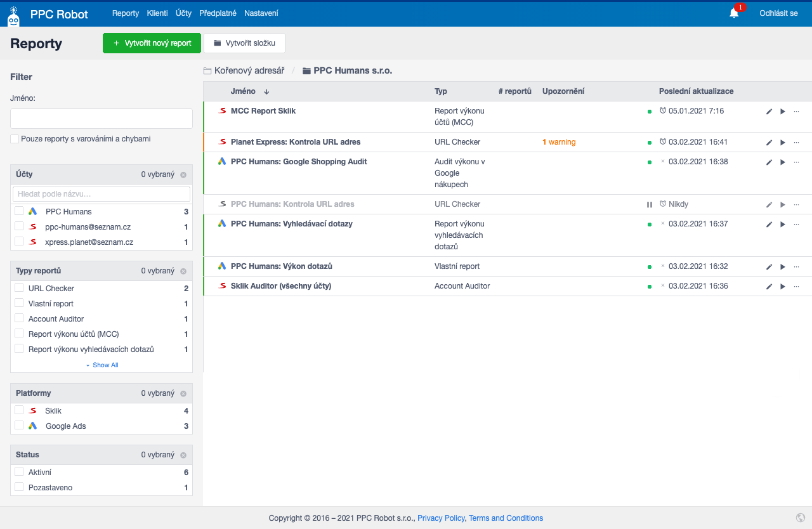The height and width of the screenshot is (529, 812).
Task: Sort by Poslední aktualizace column header
Action: click(696, 91)
